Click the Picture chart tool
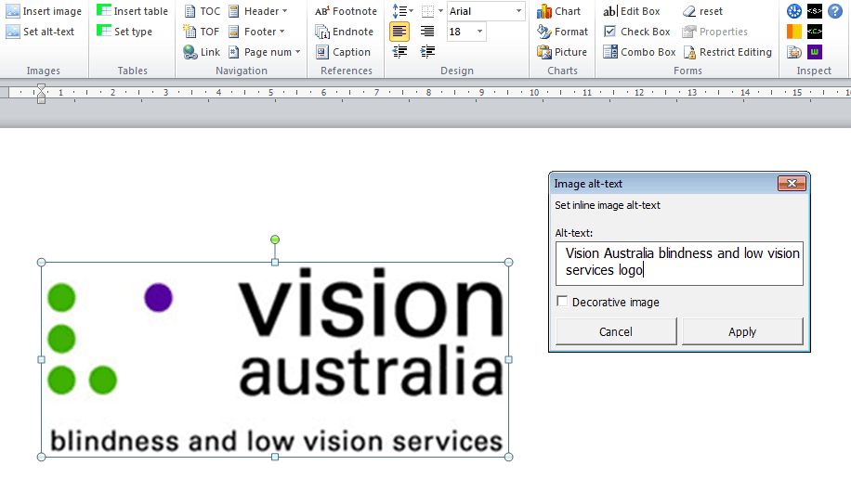 pos(562,52)
